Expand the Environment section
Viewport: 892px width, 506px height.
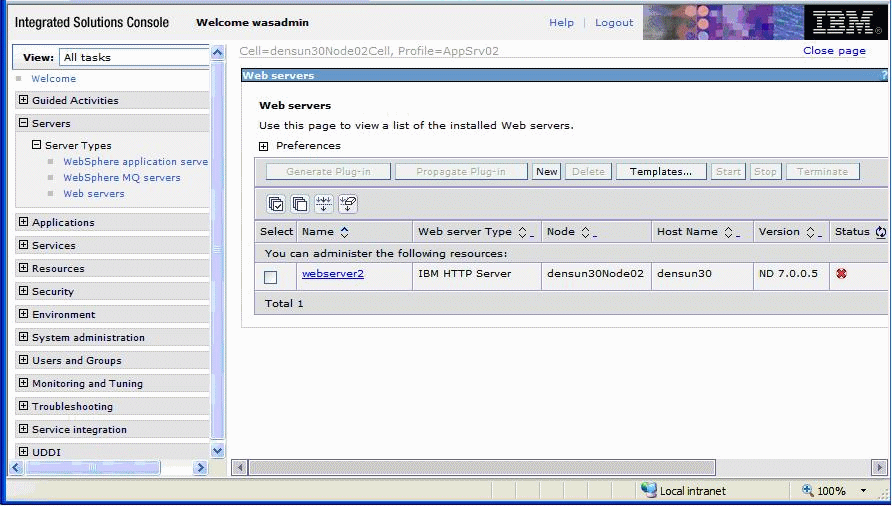(23, 314)
